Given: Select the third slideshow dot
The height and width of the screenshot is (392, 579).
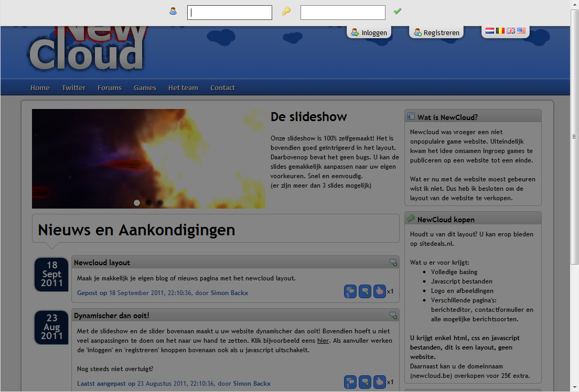Looking at the screenshot, I should (x=159, y=203).
